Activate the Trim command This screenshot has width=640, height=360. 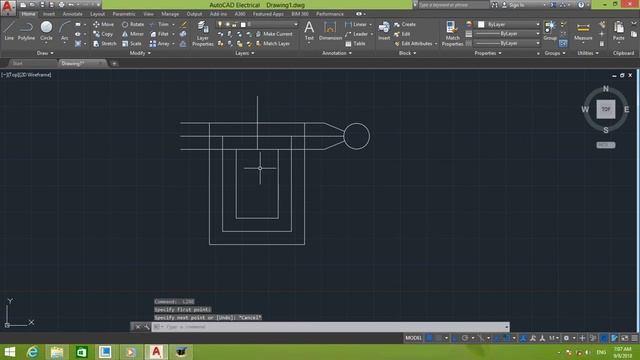click(159, 24)
